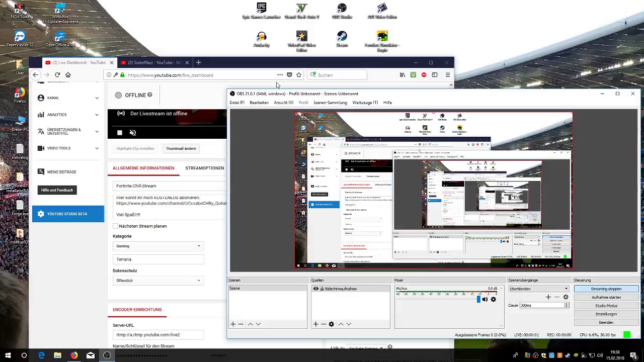Open a new Firefox tab
644x362 pixels.
[198, 62]
